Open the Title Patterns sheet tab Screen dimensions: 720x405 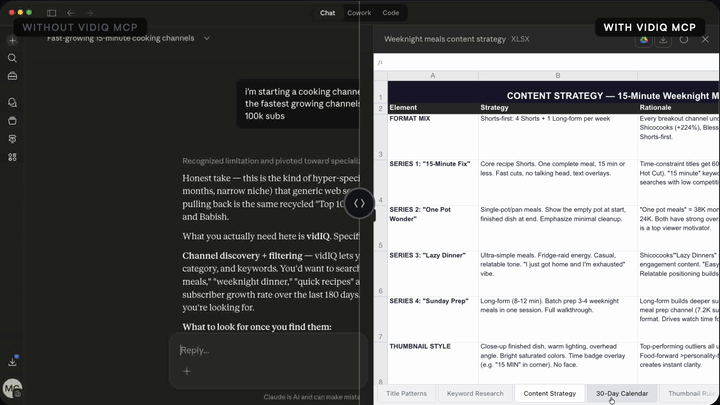tap(406, 394)
